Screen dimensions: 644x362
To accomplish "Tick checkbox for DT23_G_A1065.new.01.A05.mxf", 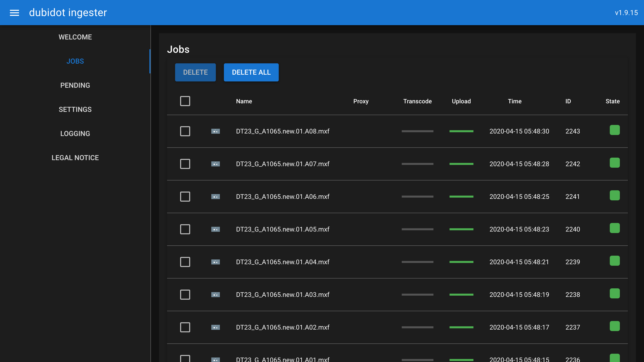I will pos(185,229).
